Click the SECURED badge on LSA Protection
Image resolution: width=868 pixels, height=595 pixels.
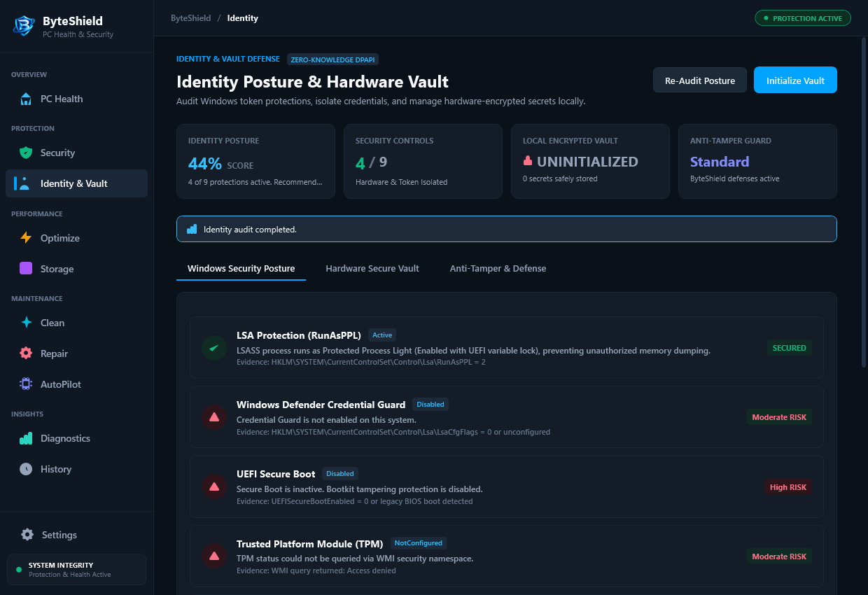(x=789, y=348)
